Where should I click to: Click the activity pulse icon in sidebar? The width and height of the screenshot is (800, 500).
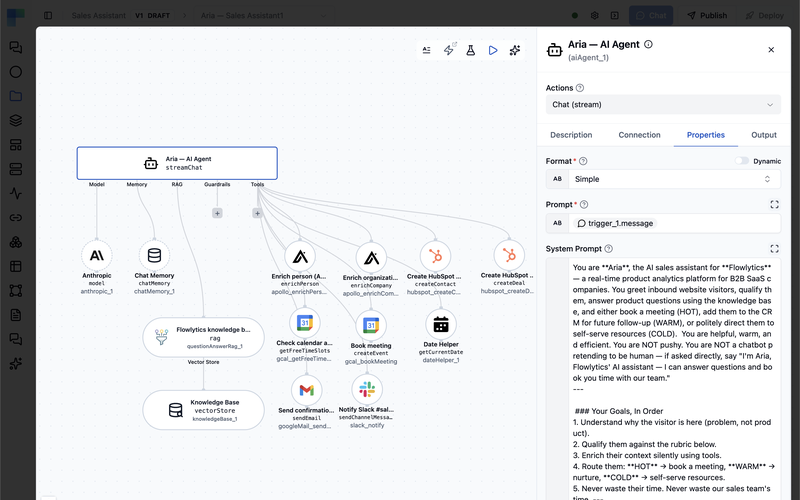[x=16, y=193]
